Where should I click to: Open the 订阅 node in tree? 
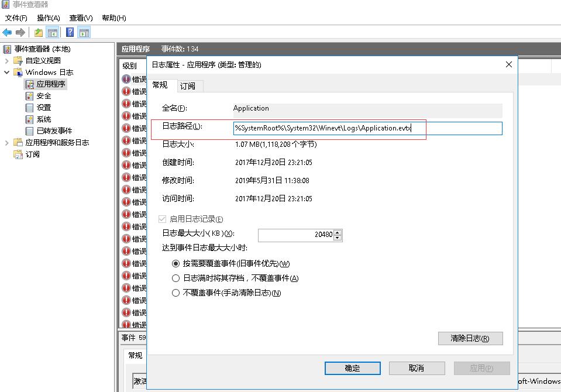pos(32,154)
